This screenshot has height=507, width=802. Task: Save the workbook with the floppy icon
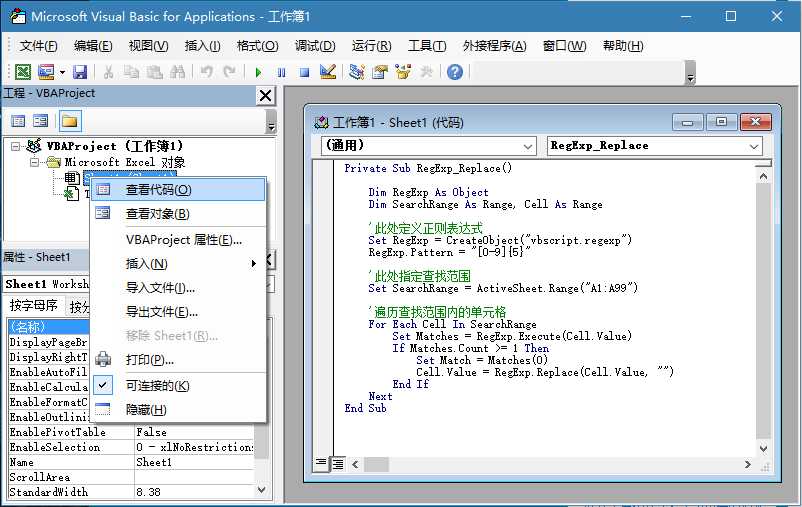80,72
